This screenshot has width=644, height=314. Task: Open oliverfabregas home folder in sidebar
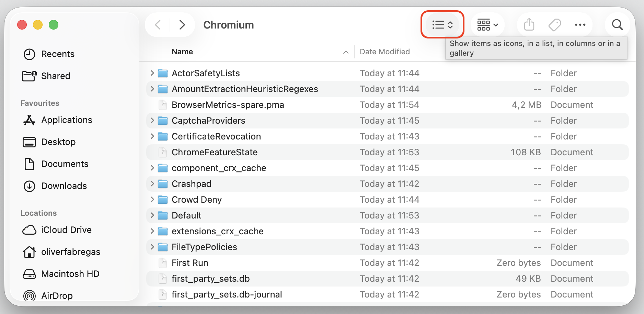(61, 252)
